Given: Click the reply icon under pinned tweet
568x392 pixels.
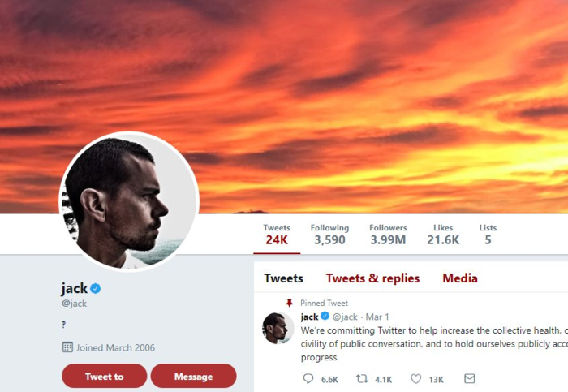Looking at the screenshot, I should 308,379.
